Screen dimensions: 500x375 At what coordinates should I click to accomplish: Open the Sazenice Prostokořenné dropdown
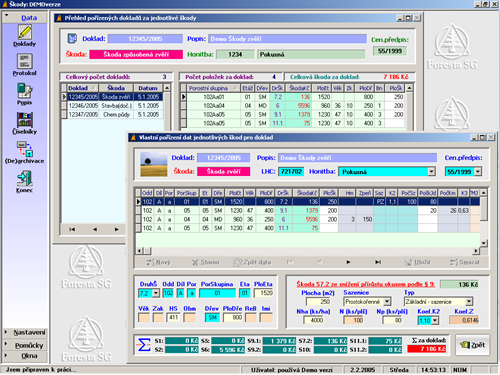click(x=387, y=302)
